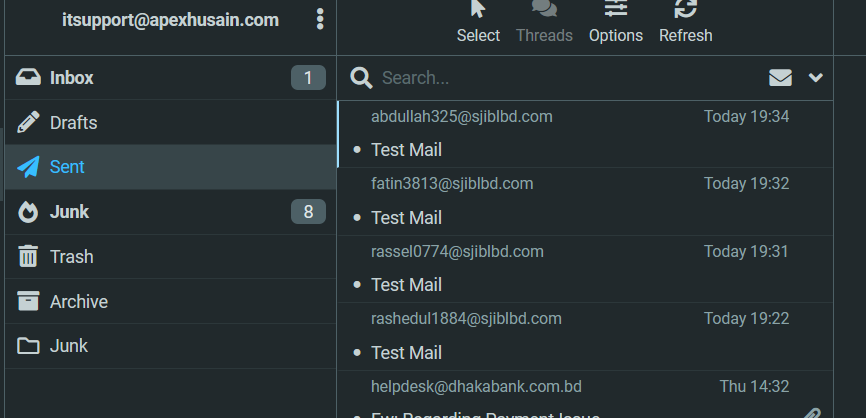Click the search magnifier icon
This screenshot has width=866, height=418.
(361, 78)
